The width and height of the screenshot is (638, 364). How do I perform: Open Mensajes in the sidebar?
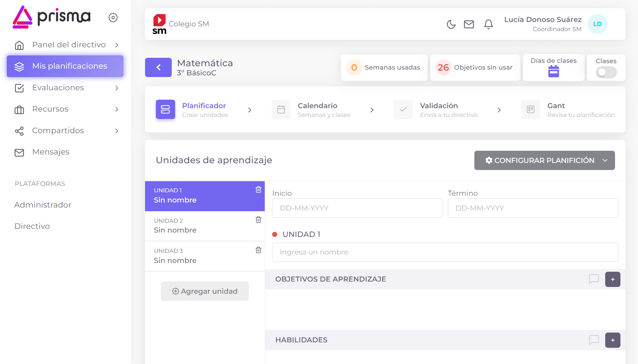tap(51, 152)
